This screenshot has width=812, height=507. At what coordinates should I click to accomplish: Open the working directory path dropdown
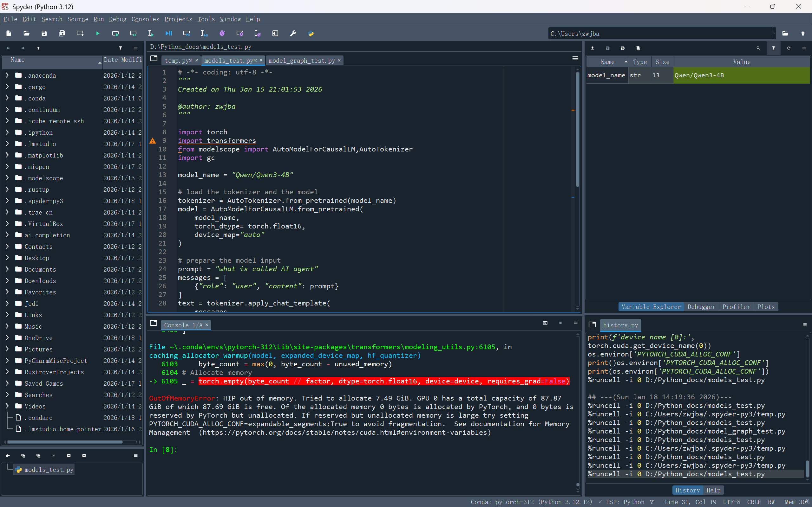774,34
